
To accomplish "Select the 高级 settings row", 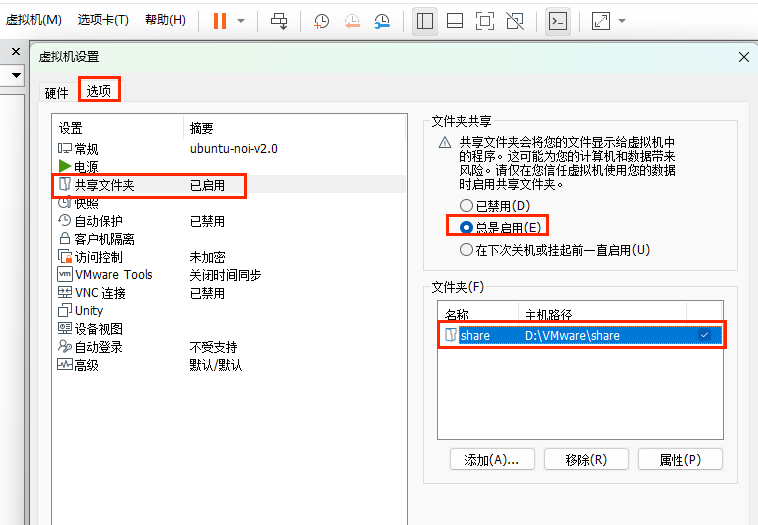I will (x=228, y=365).
